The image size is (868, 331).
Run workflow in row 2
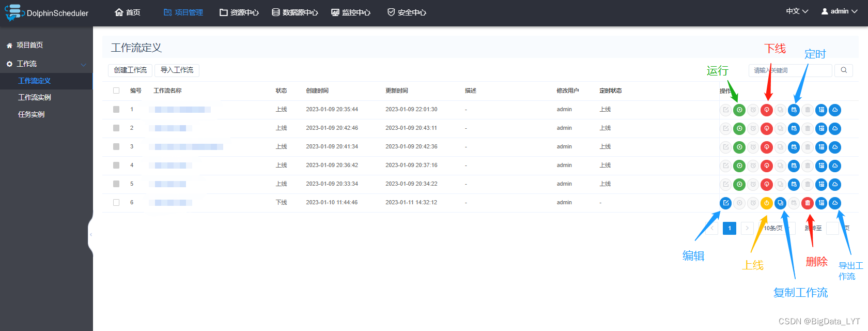(x=739, y=128)
